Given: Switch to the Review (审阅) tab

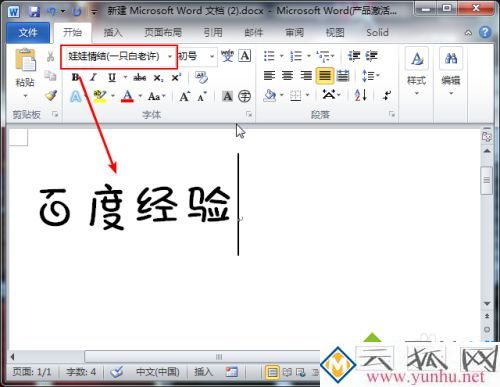Looking at the screenshot, I should [294, 33].
